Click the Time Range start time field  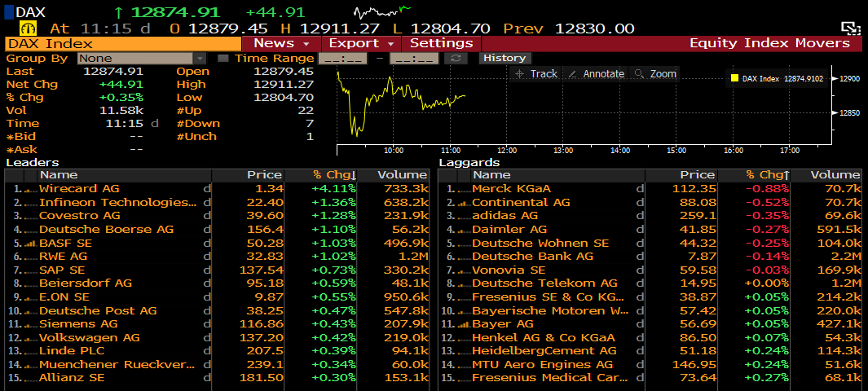pyautogui.click(x=343, y=58)
